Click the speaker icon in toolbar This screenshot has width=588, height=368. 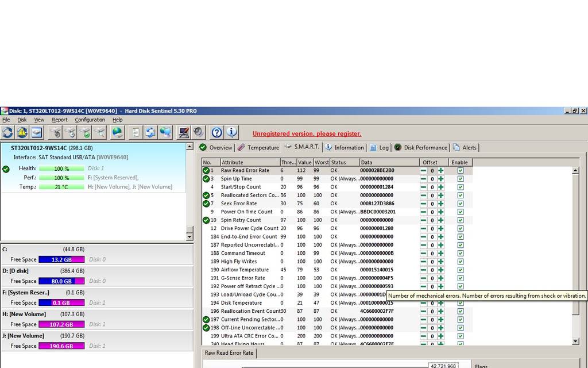(198, 133)
